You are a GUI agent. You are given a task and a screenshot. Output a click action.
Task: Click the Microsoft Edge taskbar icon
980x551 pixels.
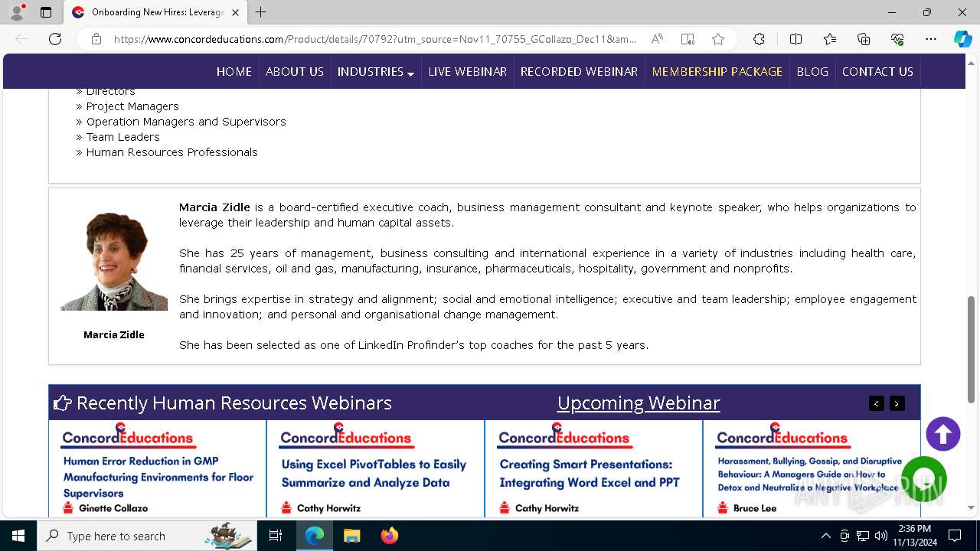click(315, 536)
